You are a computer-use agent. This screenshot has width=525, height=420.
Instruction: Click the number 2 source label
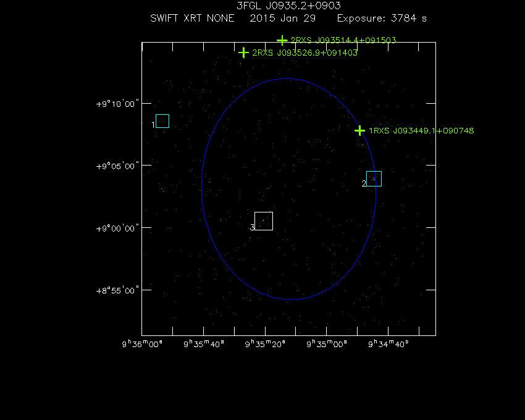[x=364, y=183]
